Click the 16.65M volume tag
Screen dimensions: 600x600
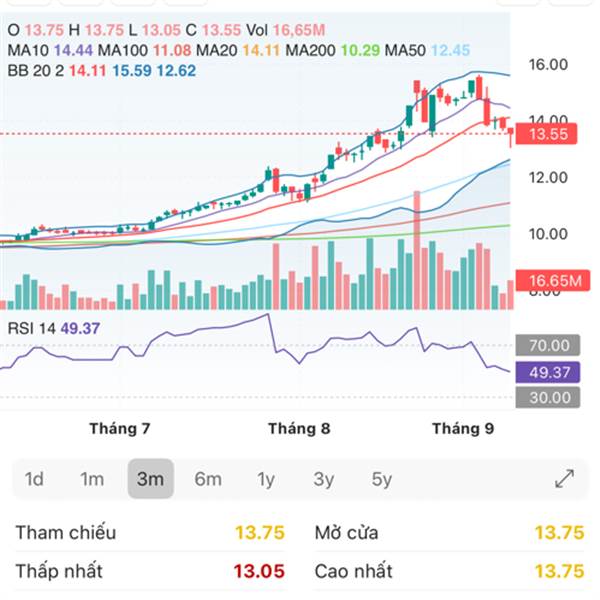pos(553,280)
